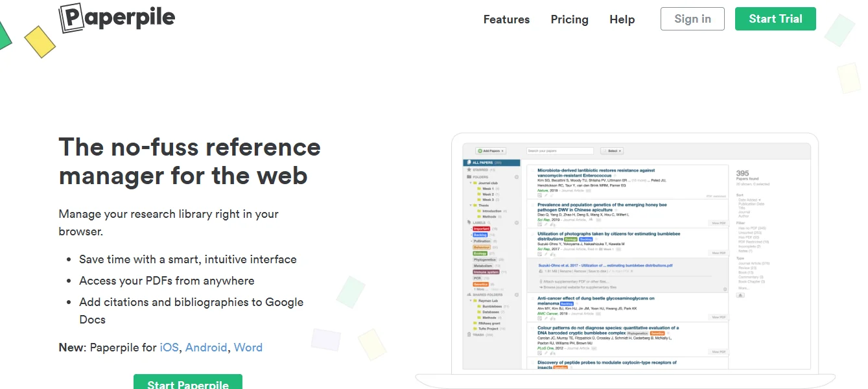Click the Paperpile logo

117,18
